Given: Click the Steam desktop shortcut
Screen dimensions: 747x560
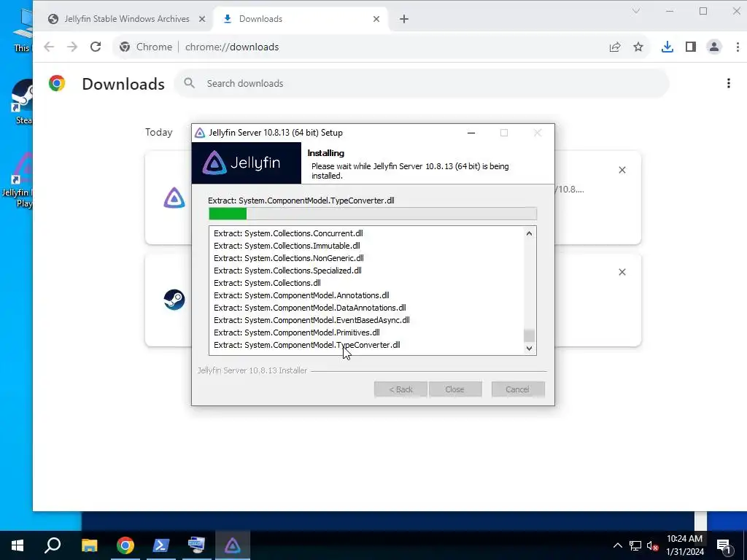Looking at the screenshot, I should (x=22, y=102).
